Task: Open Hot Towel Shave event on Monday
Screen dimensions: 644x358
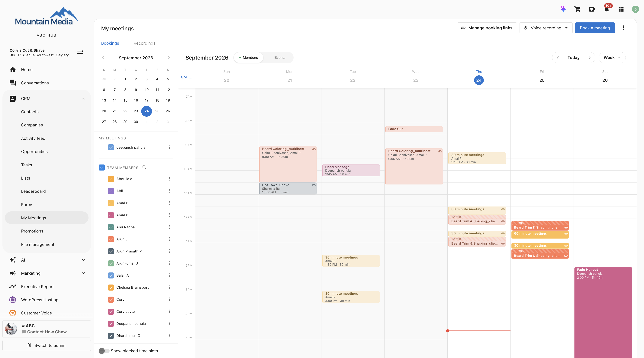Action: point(288,188)
